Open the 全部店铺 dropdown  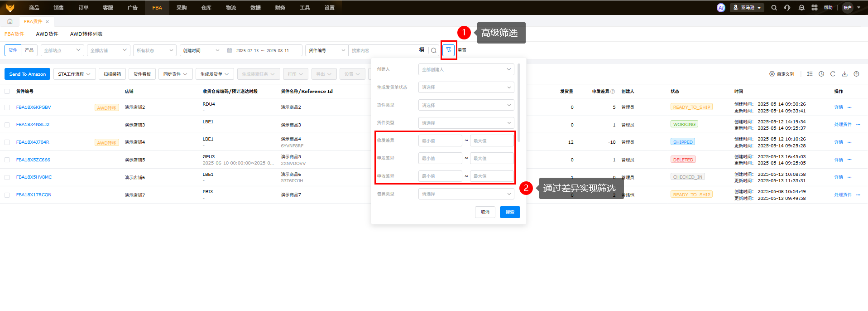pyautogui.click(x=109, y=50)
